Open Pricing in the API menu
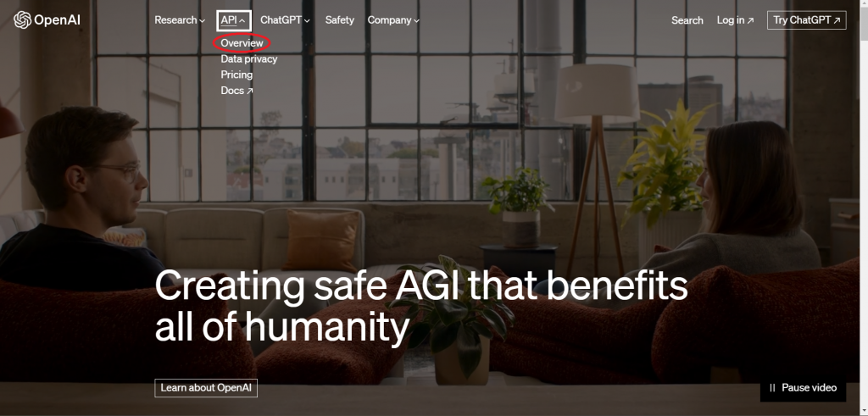Image resolution: width=868 pixels, height=416 pixels. coord(236,75)
